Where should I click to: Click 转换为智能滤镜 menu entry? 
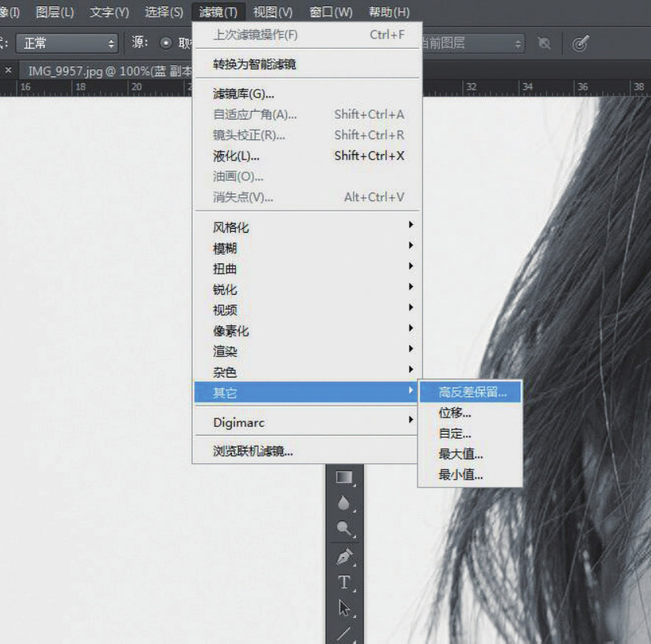coord(254,64)
